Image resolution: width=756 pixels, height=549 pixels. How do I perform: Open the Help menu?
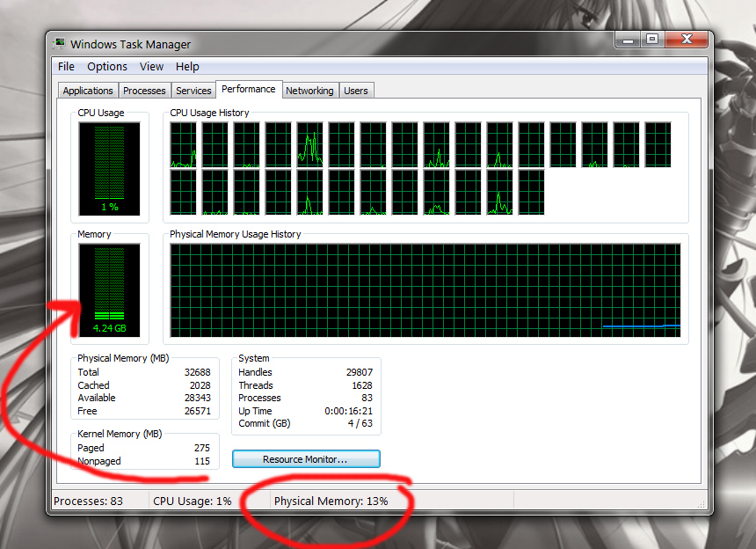click(x=187, y=67)
